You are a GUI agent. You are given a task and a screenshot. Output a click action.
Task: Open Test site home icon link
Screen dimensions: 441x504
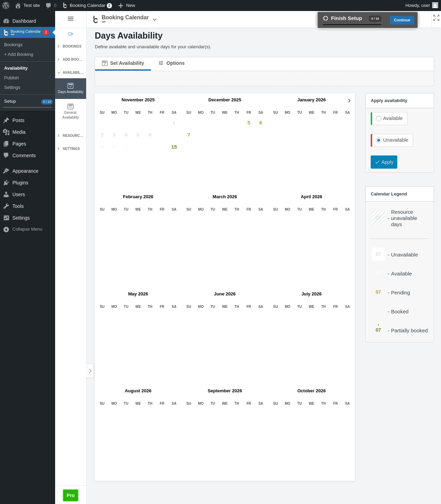tap(28, 6)
